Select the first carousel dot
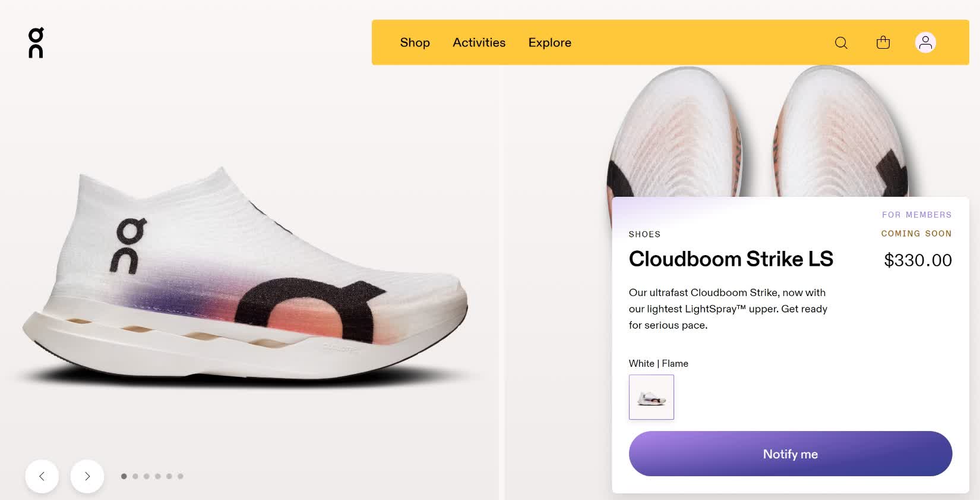This screenshot has height=500, width=980. click(x=124, y=476)
